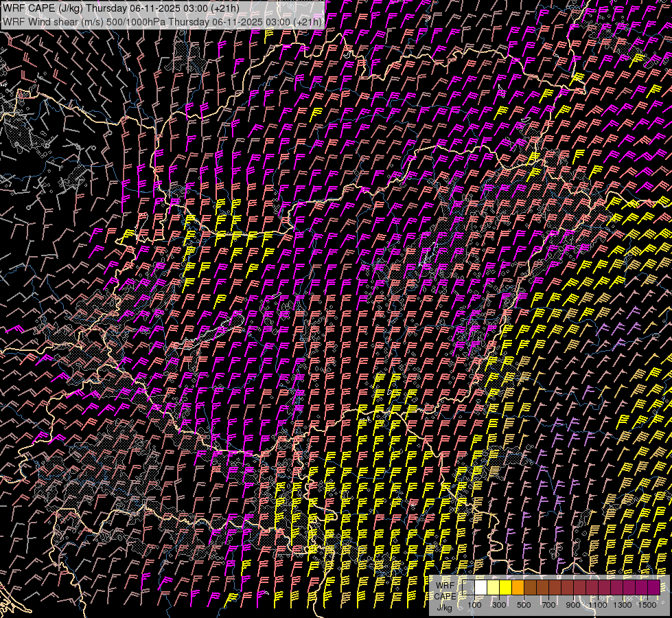Select the 300 value on the color scale

coord(499,604)
